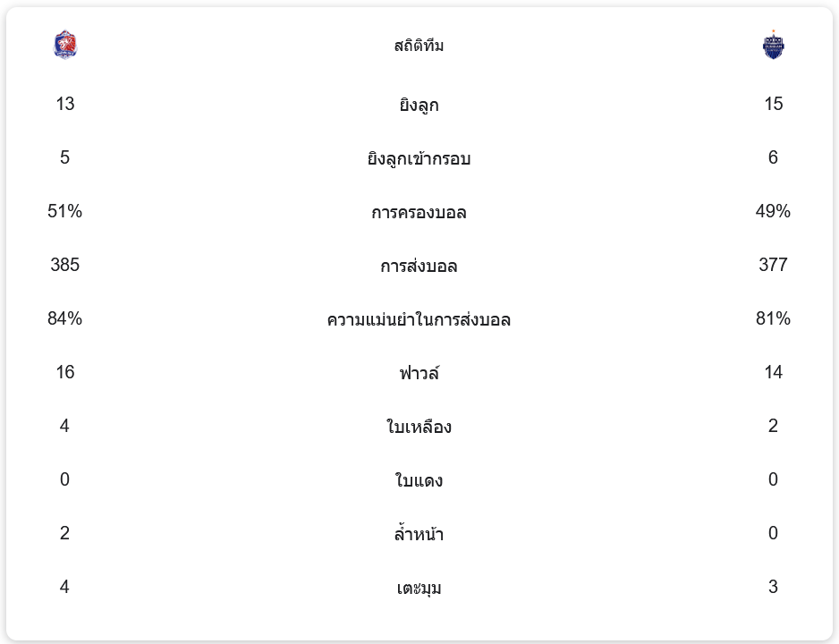The image size is (839, 644).
Task: Select the ล้ำหน้า offside label
Action: [x=419, y=534]
